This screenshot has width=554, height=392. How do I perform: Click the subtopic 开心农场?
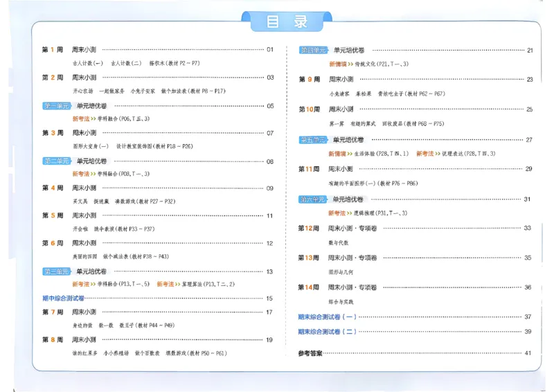[82, 91]
